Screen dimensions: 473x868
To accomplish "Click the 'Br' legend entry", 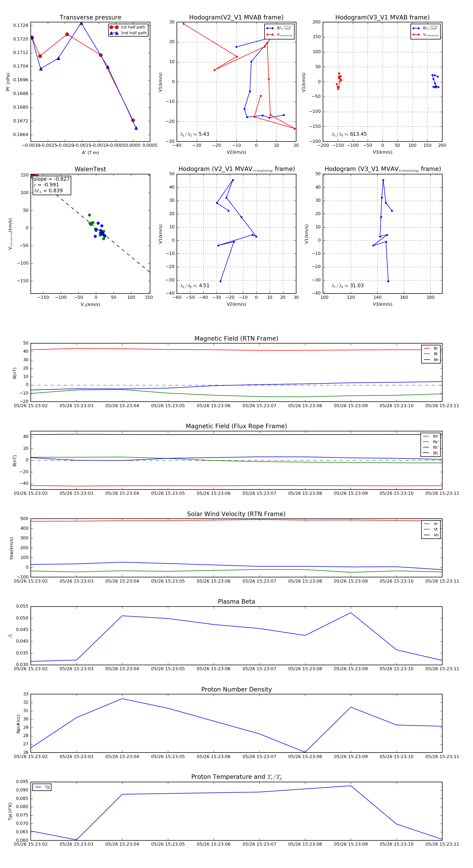I will 431,349.
